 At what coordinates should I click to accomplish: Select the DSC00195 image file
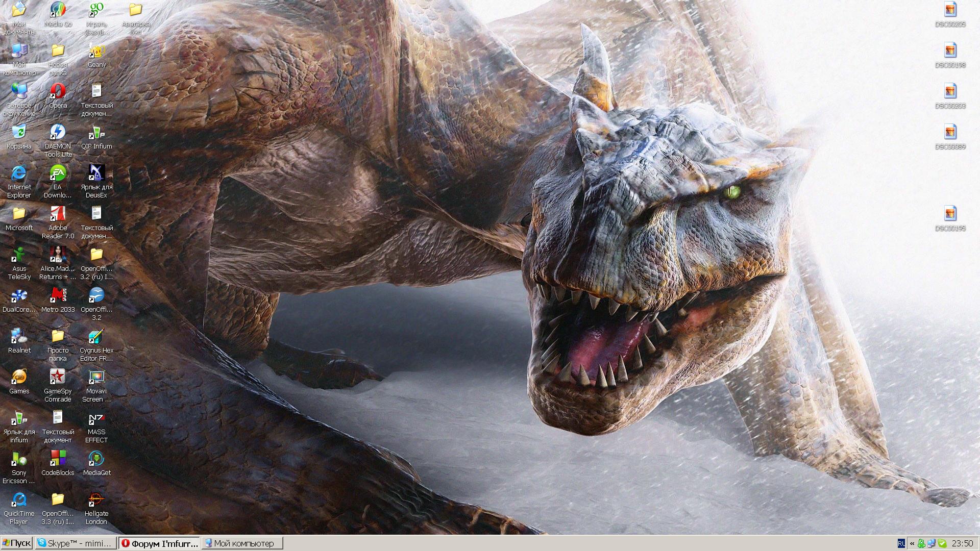[x=950, y=218]
